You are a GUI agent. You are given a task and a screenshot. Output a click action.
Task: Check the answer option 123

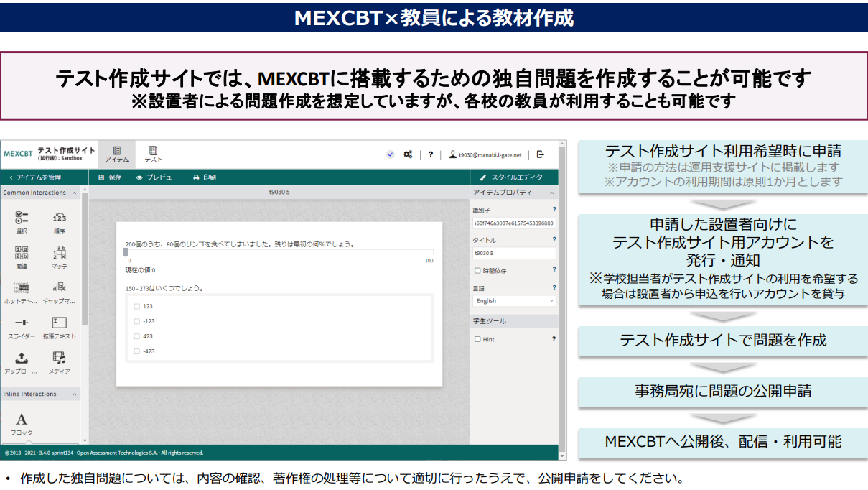coord(137,306)
